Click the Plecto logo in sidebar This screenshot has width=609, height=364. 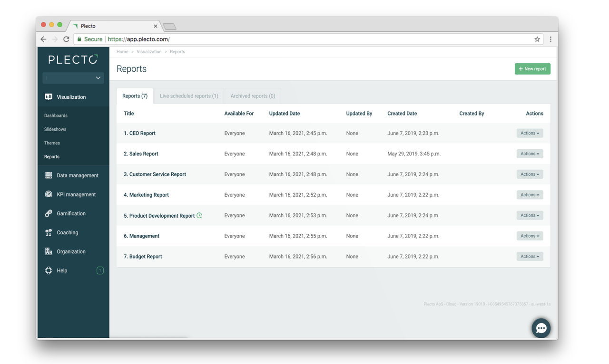(73, 59)
